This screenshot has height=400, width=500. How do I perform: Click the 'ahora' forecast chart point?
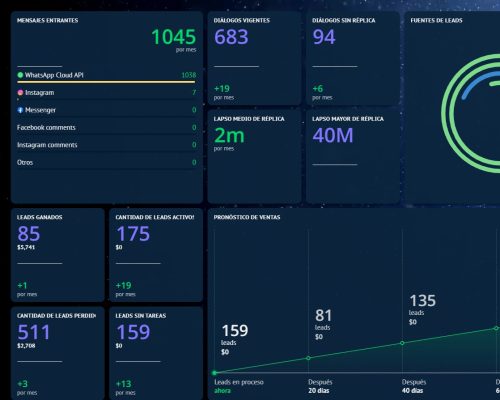point(214,373)
